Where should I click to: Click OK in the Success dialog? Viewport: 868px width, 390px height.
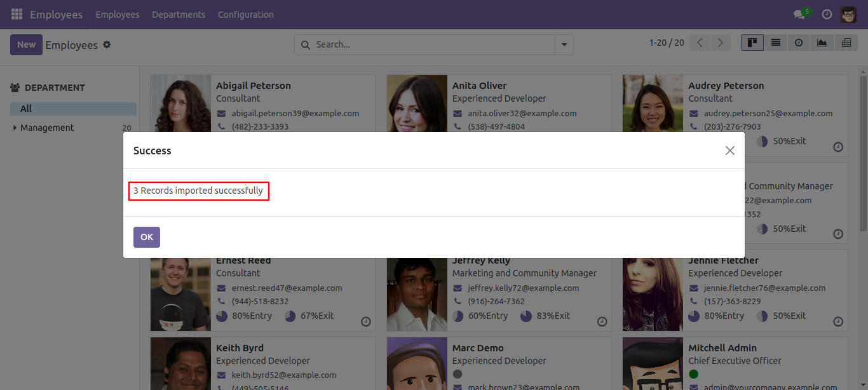[x=147, y=237]
